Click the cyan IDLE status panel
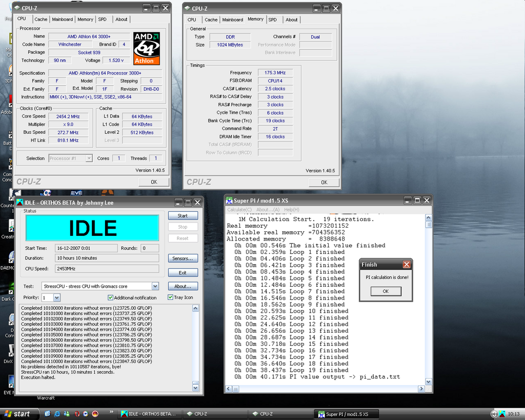525x420 pixels. pos(92,228)
